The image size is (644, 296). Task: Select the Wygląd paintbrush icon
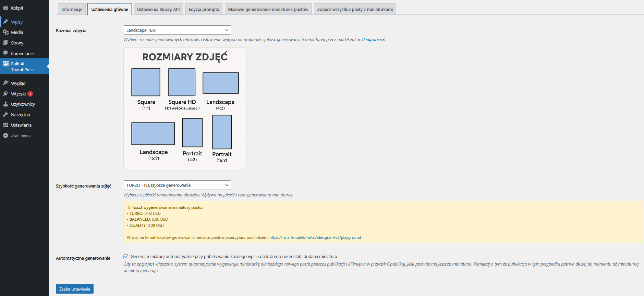coord(5,83)
